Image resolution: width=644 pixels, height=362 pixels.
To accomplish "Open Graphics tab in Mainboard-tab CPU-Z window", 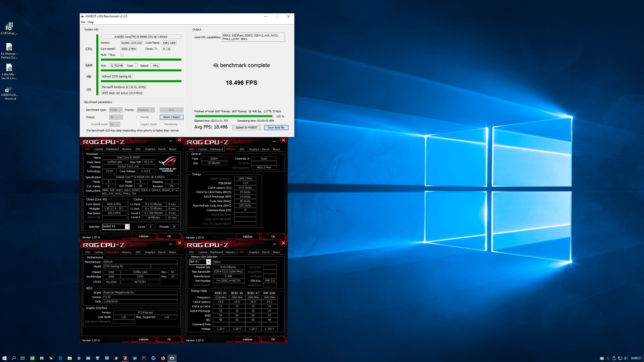I will click(x=150, y=252).
